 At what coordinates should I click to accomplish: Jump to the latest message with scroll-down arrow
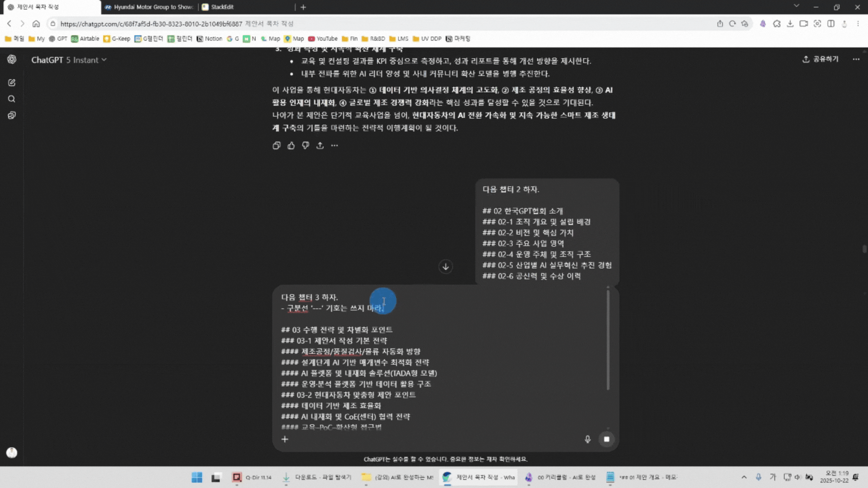coord(445,267)
